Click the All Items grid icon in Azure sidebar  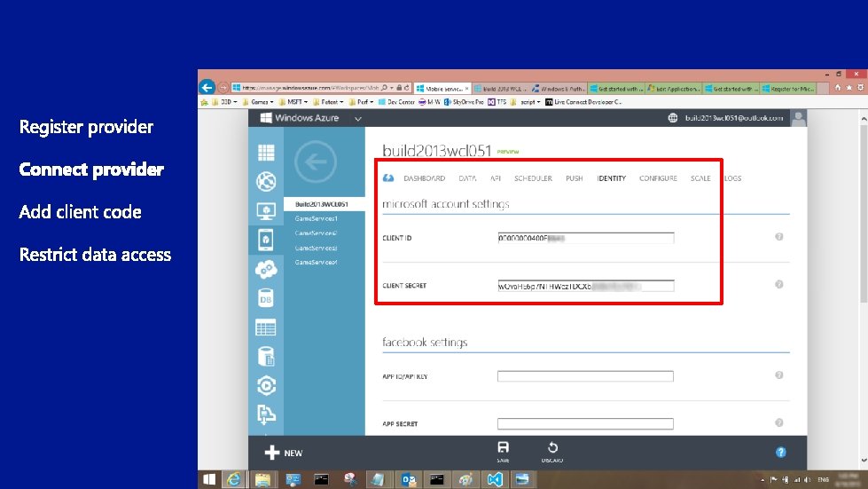pyautogui.click(x=266, y=153)
